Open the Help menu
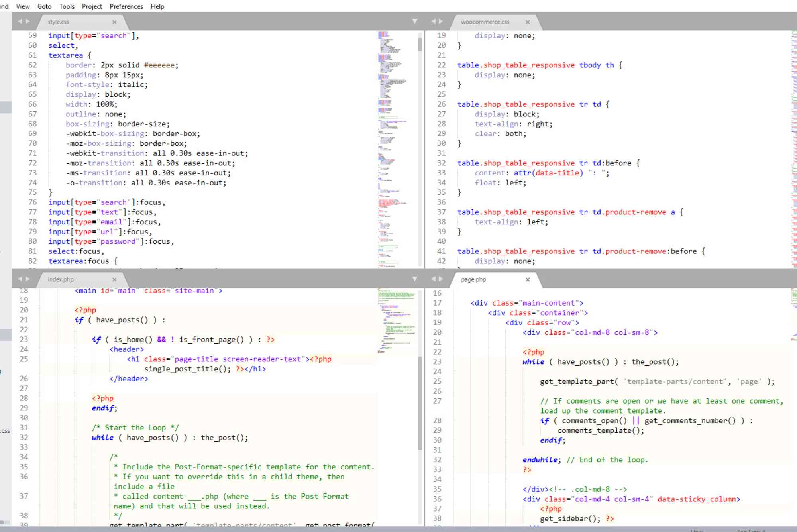797x532 pixels. click(157, 6)
